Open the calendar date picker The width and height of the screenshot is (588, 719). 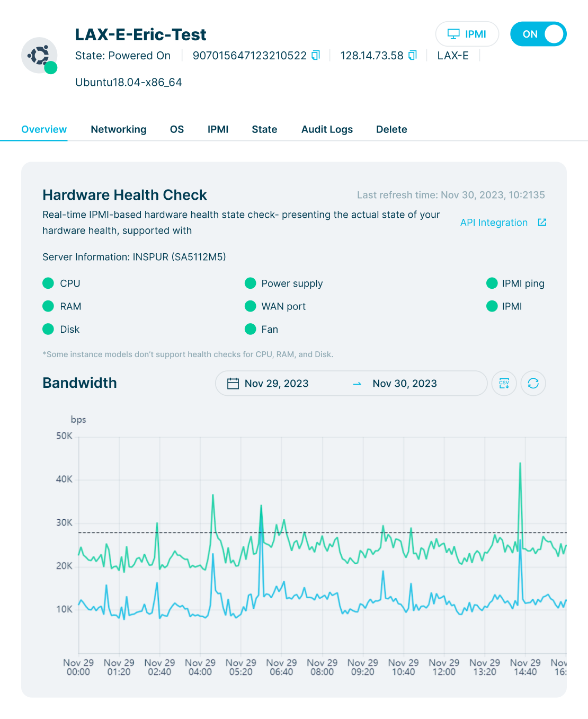(232, 383)
